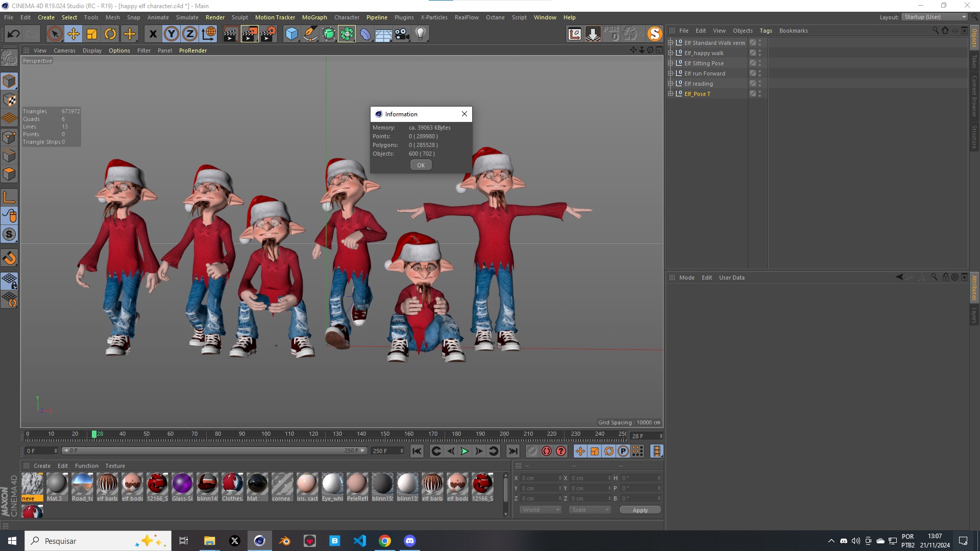980x551 pixels.
Task: Switch to Texture mode in left palette
Action: click(x=9, y=100)
